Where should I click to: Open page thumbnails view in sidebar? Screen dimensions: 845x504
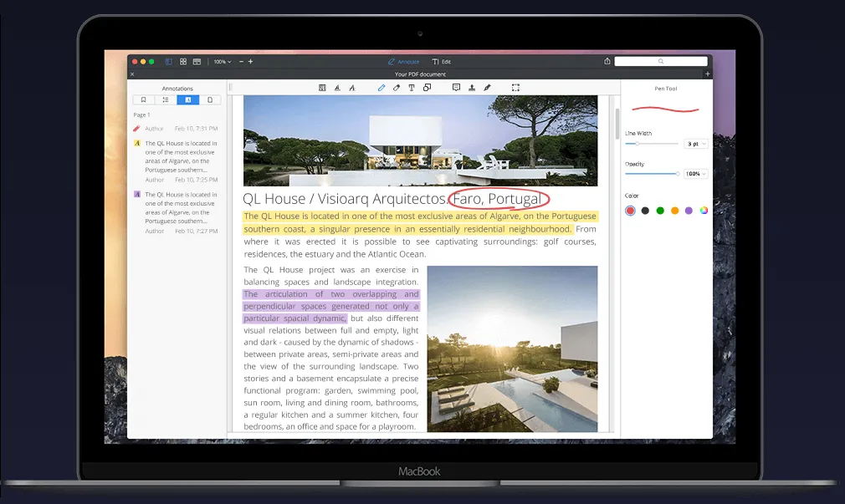coord(210,99)
